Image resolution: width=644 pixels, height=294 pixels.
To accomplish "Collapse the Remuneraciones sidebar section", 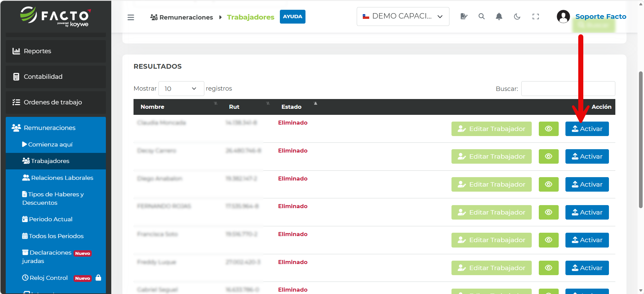I will pyautogui.click(x=56, y=128).
